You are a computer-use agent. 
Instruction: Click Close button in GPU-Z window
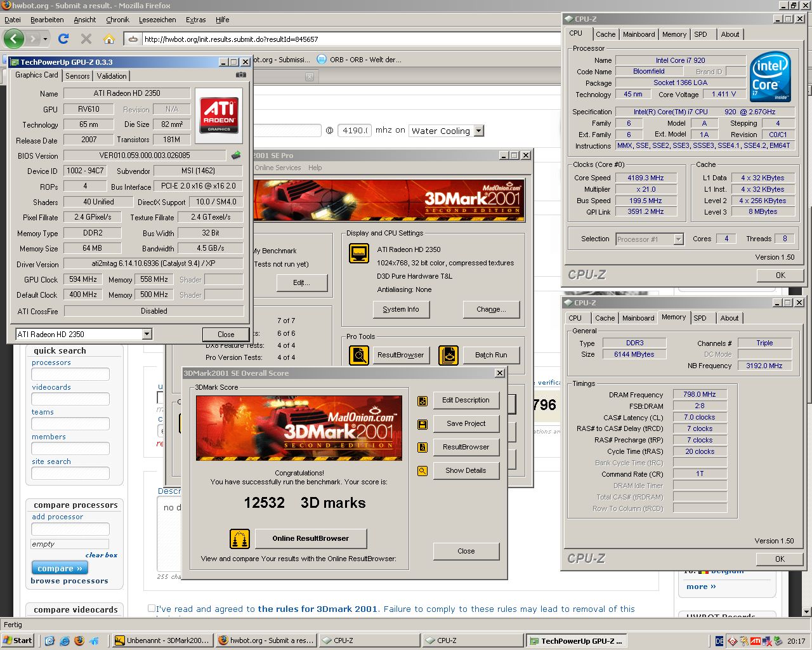click(x=226, y=334)
